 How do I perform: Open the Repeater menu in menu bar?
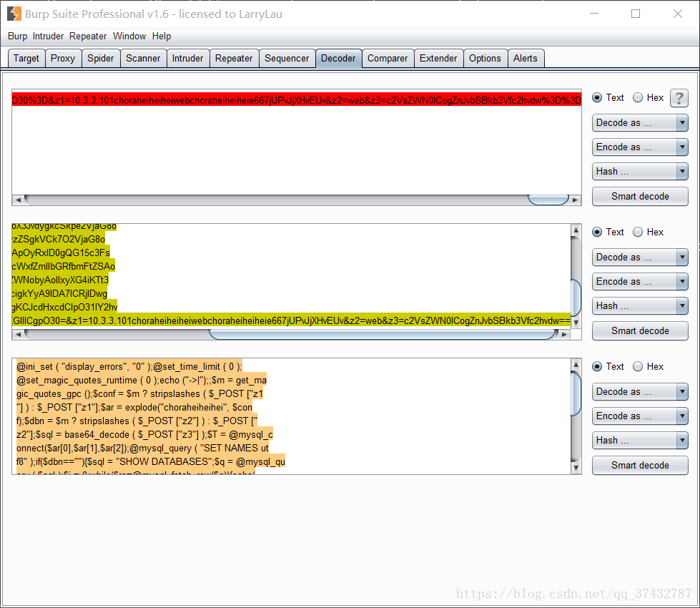point(88,36)
